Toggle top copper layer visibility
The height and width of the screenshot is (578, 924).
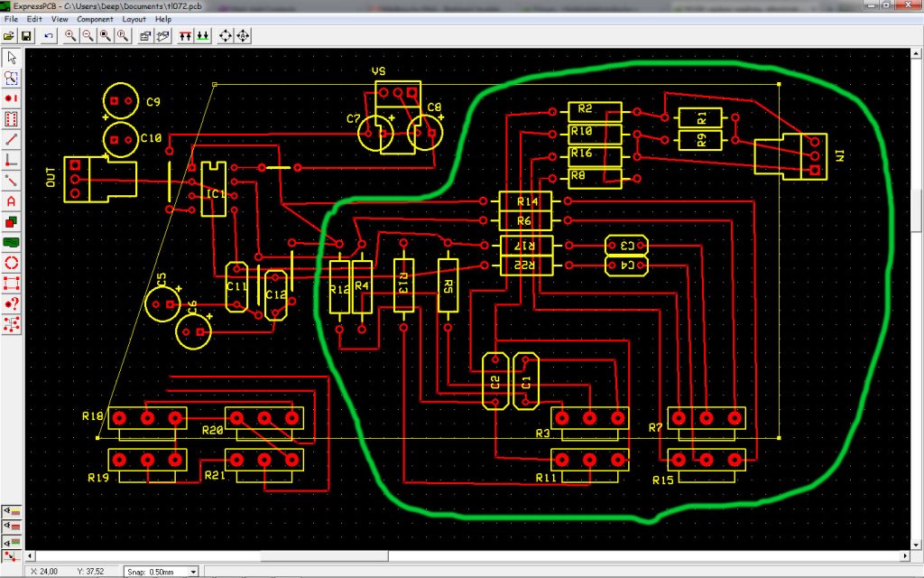[x=11, y=526]
